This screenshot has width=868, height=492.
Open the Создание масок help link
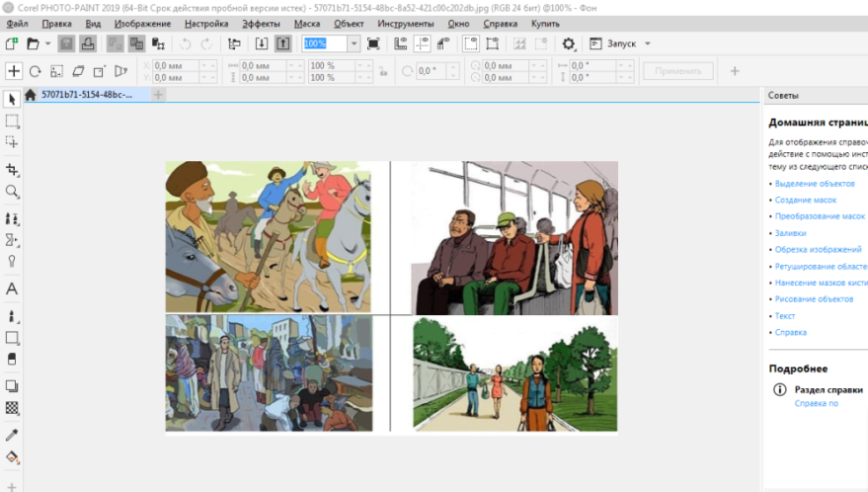coord(806,200)
